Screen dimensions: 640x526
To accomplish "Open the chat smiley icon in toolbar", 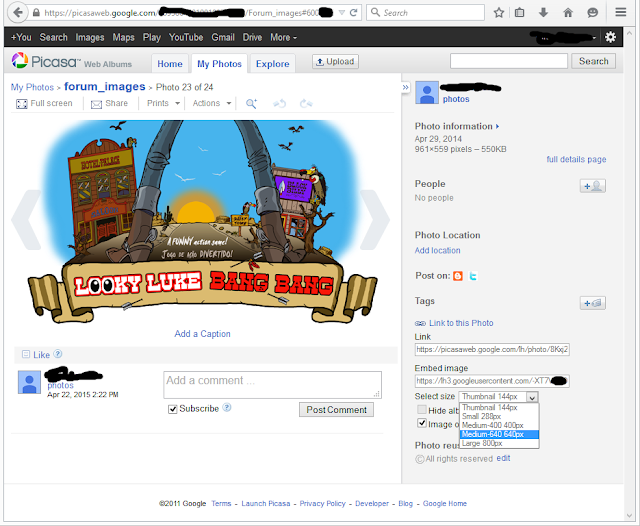I will click(x=593, y=13).
